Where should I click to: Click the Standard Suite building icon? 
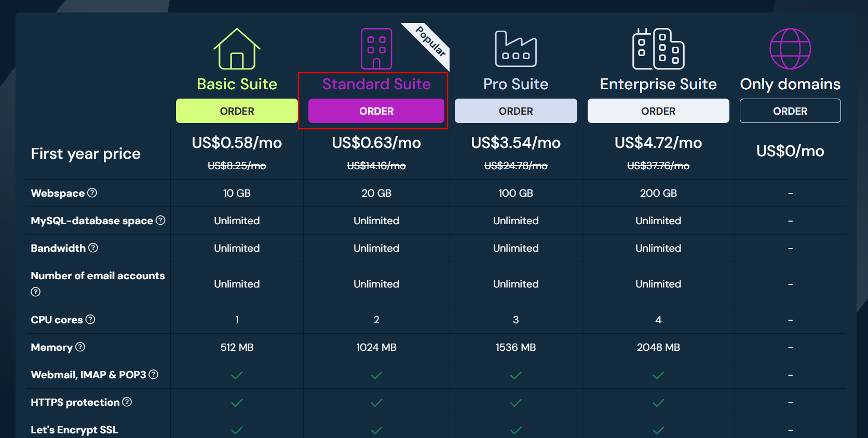(376, 49)
